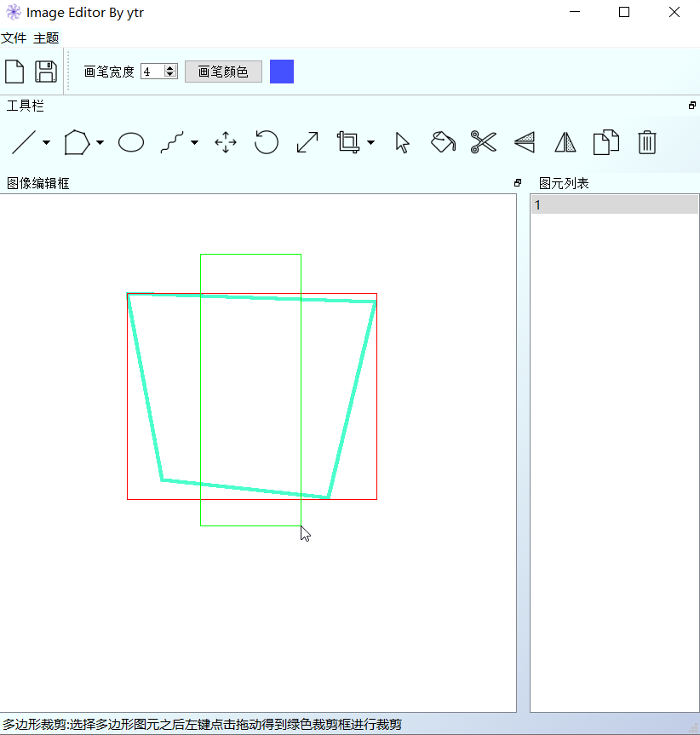The width and height of the screenshot is (700, 735).
Task: Apply vertical flip with triangle icon
Action: pos(525,142)
